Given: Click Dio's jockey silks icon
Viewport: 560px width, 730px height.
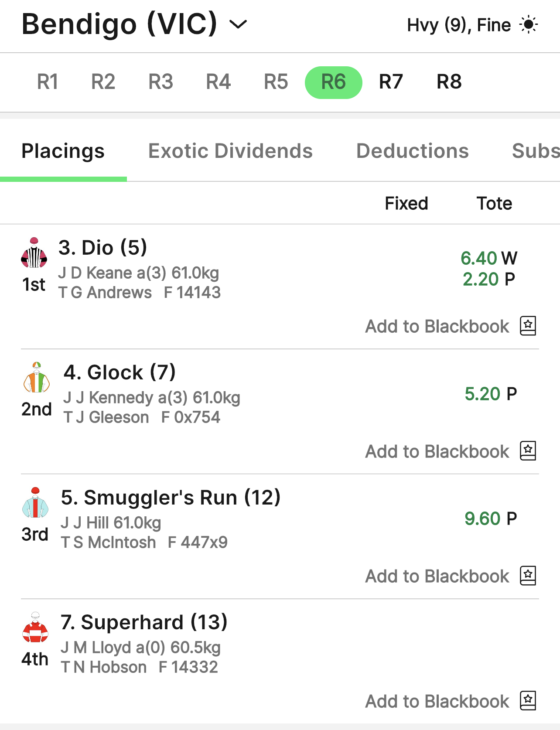Looking at the screenshot, I should click(x=34, y=253).
